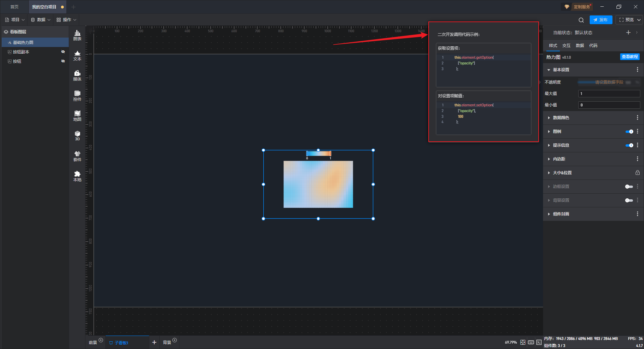Screen dimensions: 644x349
Task: Click the 查看教程 tutorial button
Action: [x=630, y=57]
